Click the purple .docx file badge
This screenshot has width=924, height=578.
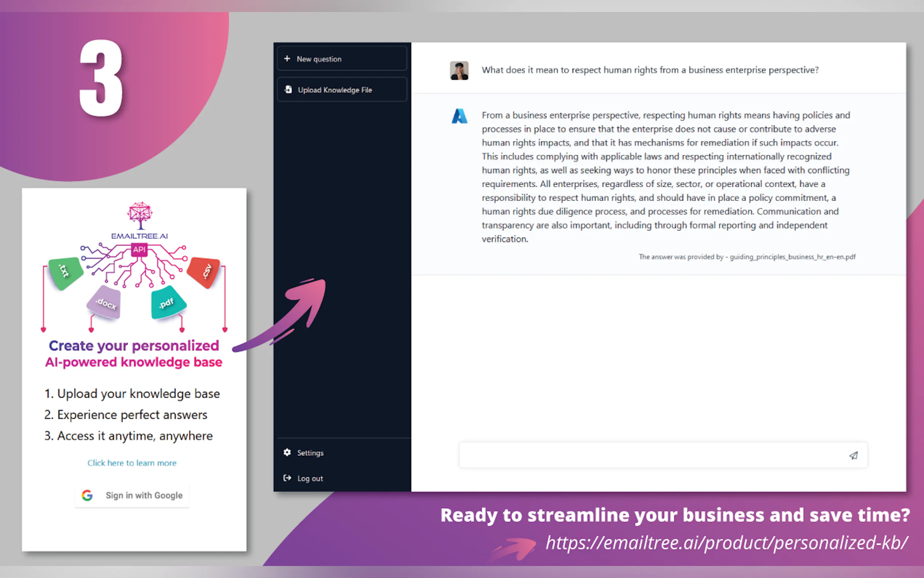(x=105, y=303)
